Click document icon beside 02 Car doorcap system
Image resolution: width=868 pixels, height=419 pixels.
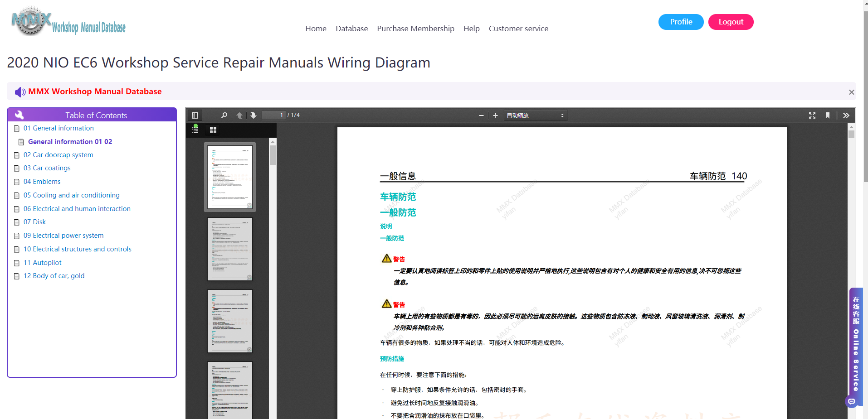(x=17, y=155)
